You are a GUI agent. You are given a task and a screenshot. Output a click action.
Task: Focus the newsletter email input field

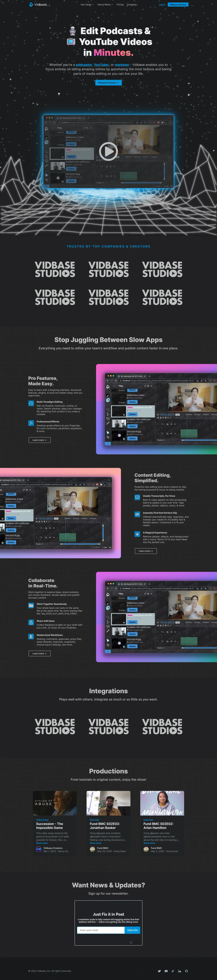(x=101, y=930)
